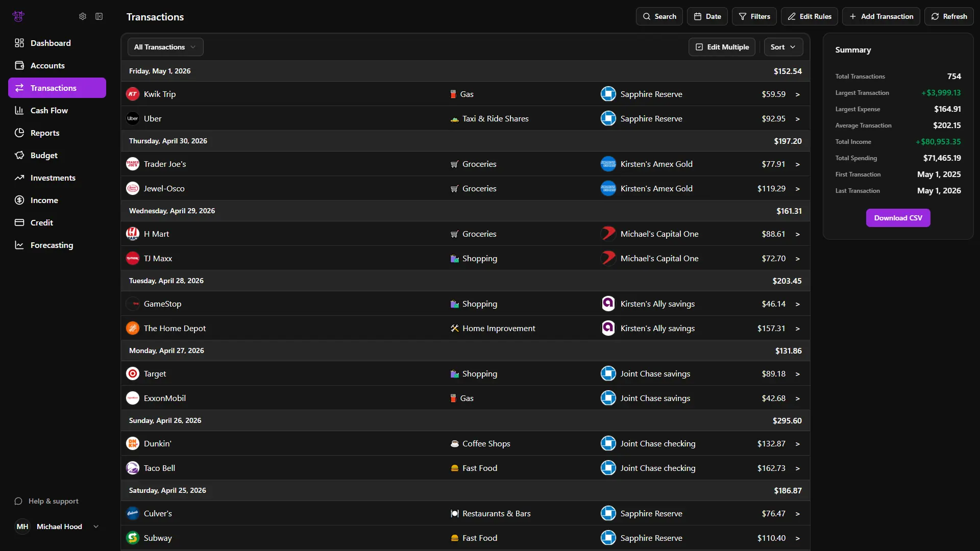This screenshot has height=551, width=980.
Task: Click the Help & support chat icon
Action: click(18, 501)
